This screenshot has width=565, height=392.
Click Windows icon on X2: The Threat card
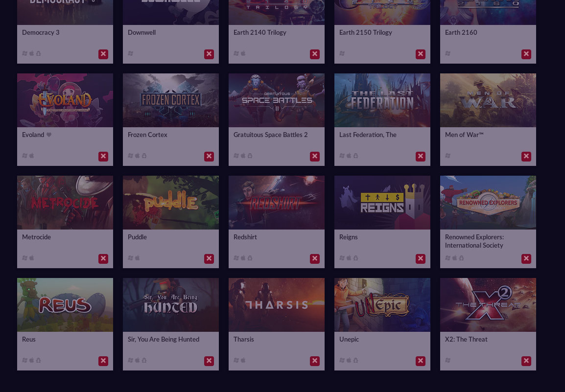(x=447, y=360)
